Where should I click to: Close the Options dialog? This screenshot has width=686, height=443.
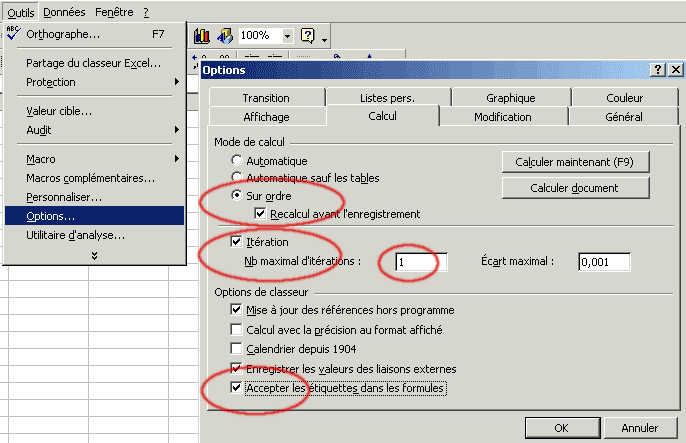[x=676, y=70]
